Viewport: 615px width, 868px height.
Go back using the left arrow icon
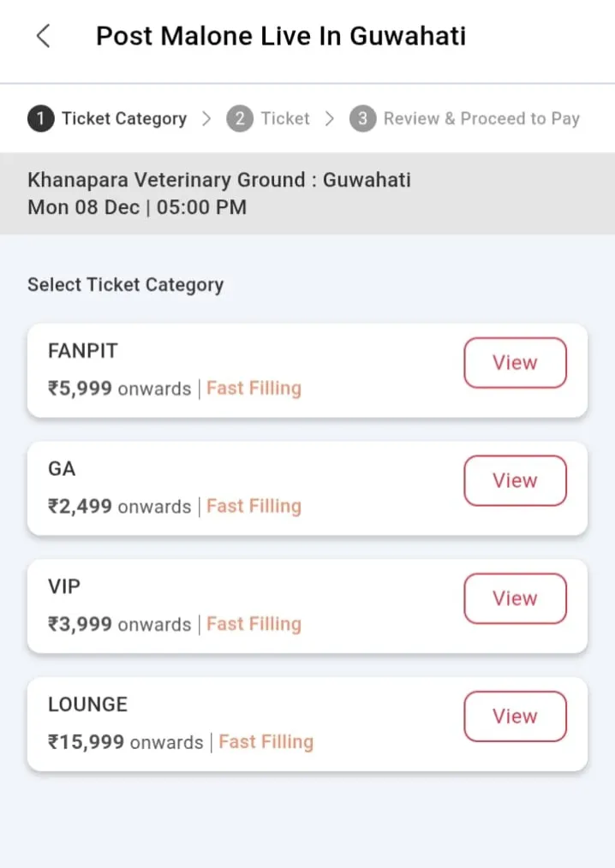click(43, 36)
